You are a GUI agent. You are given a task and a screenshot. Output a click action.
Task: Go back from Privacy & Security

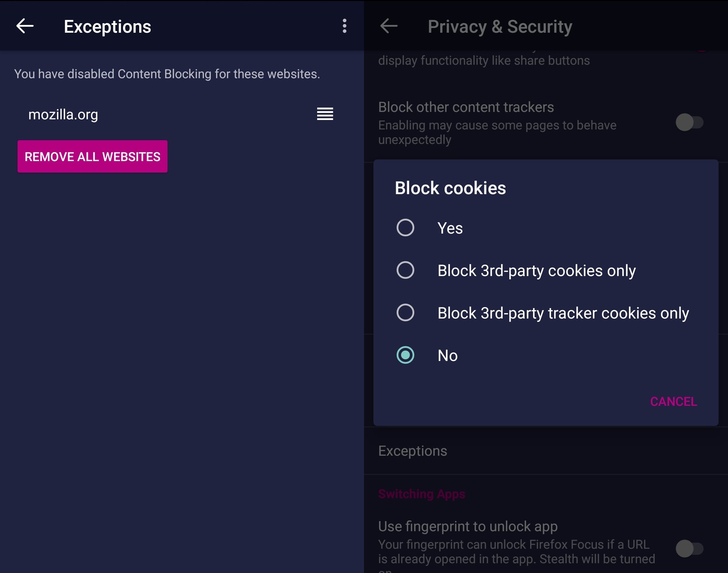click(x=389, y=26)
